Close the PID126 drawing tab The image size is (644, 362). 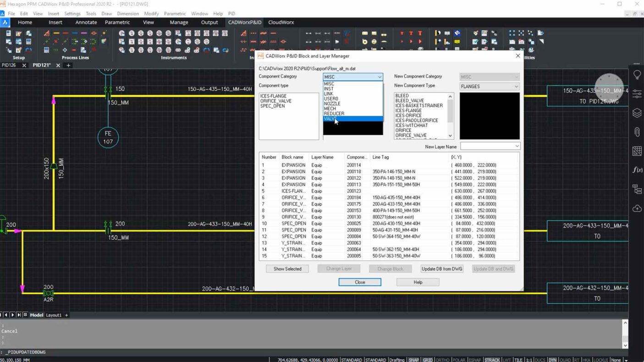24,65
